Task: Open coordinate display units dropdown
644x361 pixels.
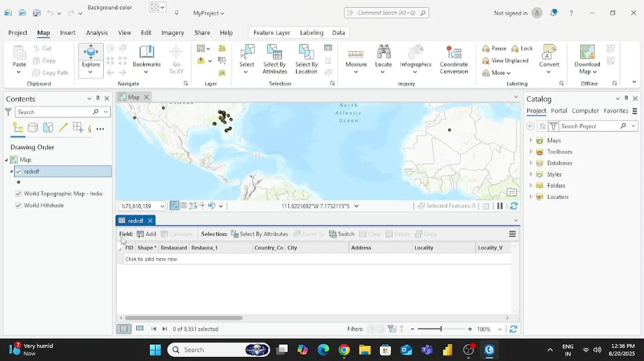Action: 357,206
